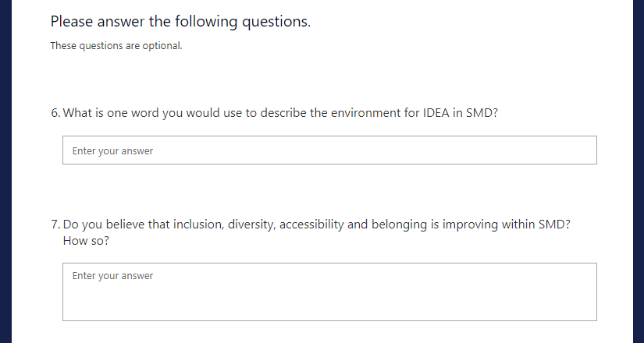The image size is (644, 343).
Task: Click the question 7 multiline answer box
Action: coord(329,292)
